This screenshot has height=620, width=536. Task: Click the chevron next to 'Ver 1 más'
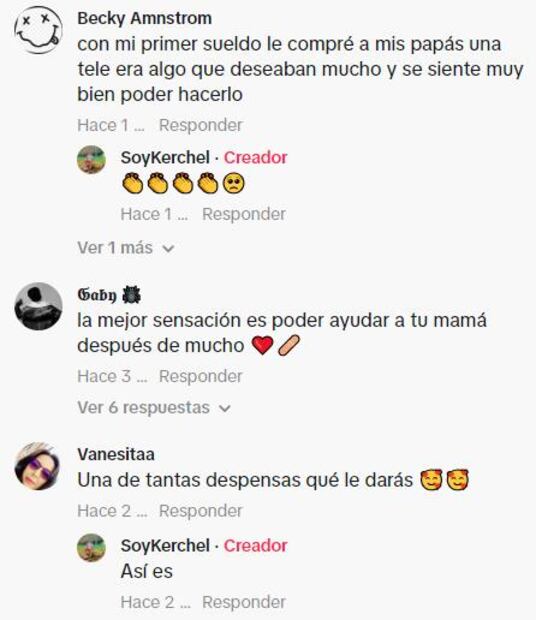click(x=168, y=249)
